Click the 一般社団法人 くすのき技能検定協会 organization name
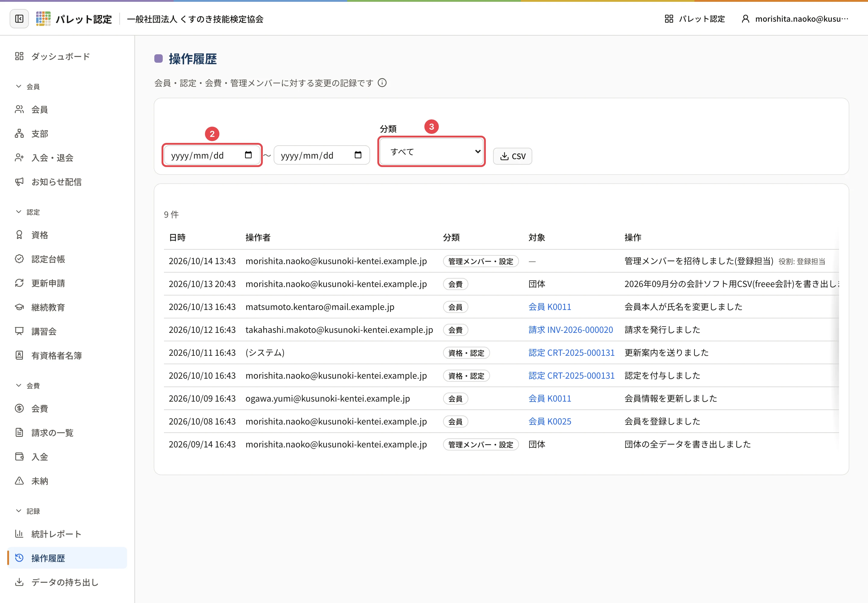The width and height of the screenshot is (868, 603). click(x=195, y=19)
